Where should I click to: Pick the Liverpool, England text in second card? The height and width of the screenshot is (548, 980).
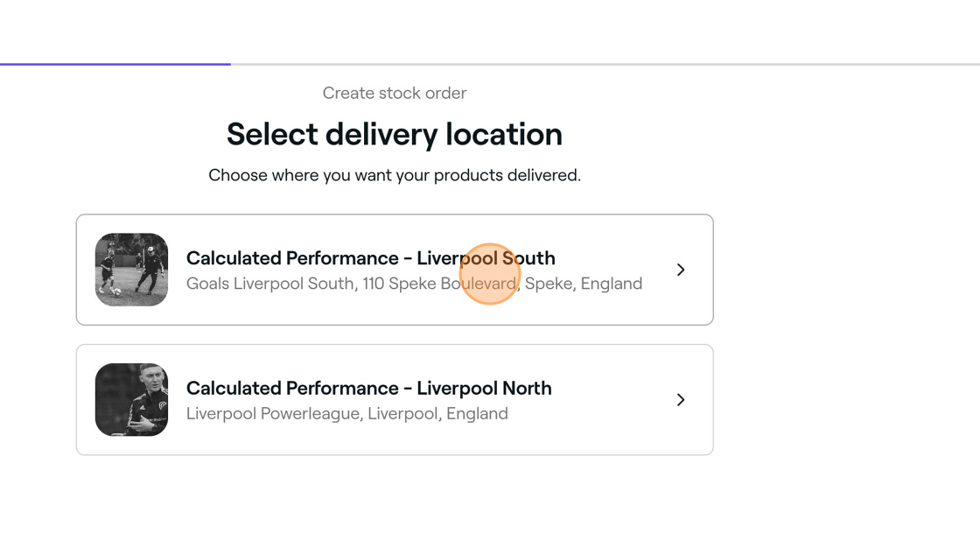tap(437, 413)
